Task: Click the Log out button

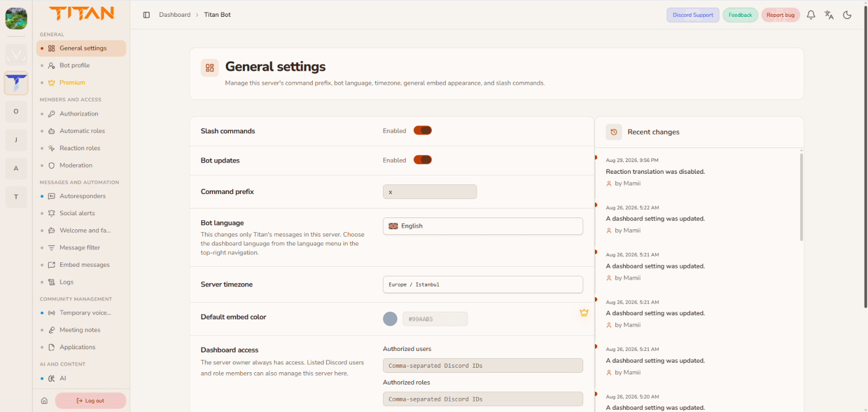Action: (90, 401)
